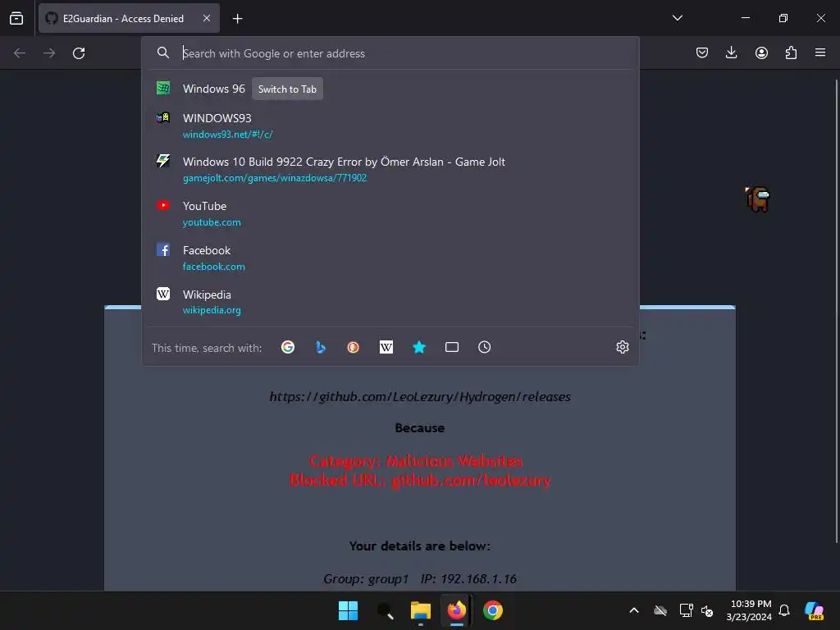Click the search magnifier in address bar
Image resolution: width=840 pixels, height=630 pixels.
point(163,52)
